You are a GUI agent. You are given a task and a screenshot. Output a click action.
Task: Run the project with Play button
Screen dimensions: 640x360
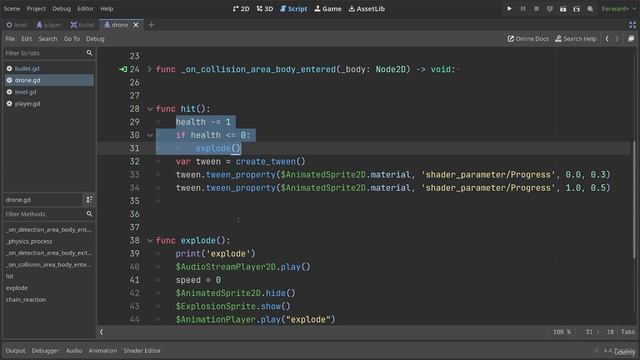tap(509, 9)
